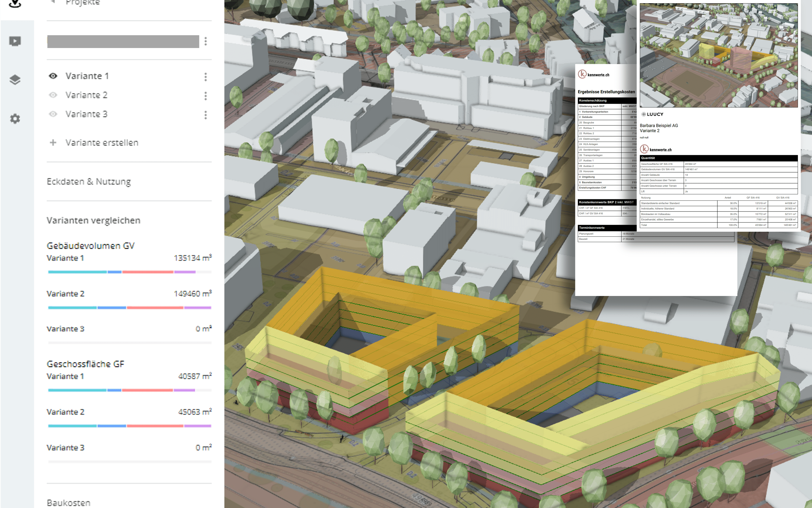Click the Variante erstellen label
Screen dimensions: 812x508
102,143
